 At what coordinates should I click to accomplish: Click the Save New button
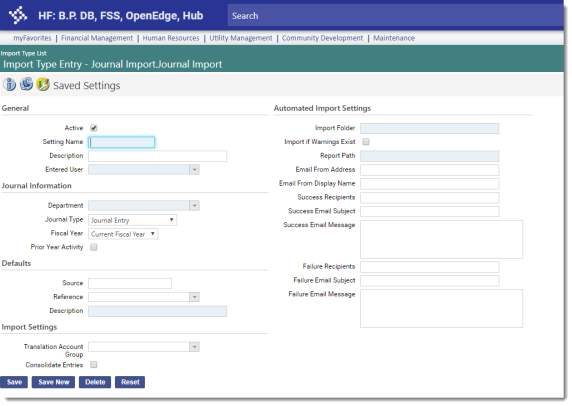coord(53,382)
